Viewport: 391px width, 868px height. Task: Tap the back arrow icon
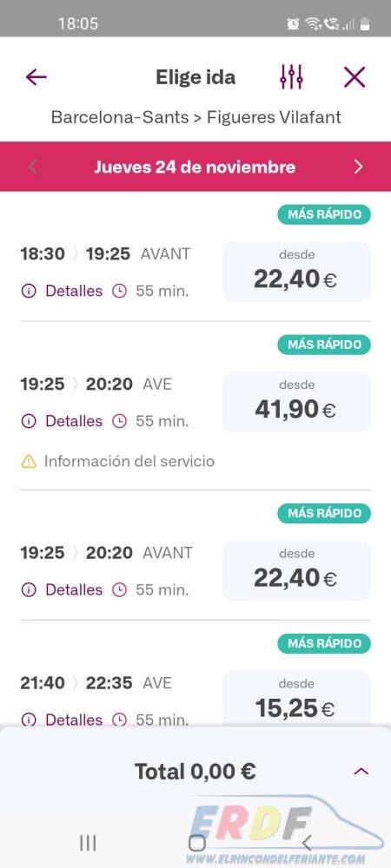pyautogui.click(x=36, y=77)
